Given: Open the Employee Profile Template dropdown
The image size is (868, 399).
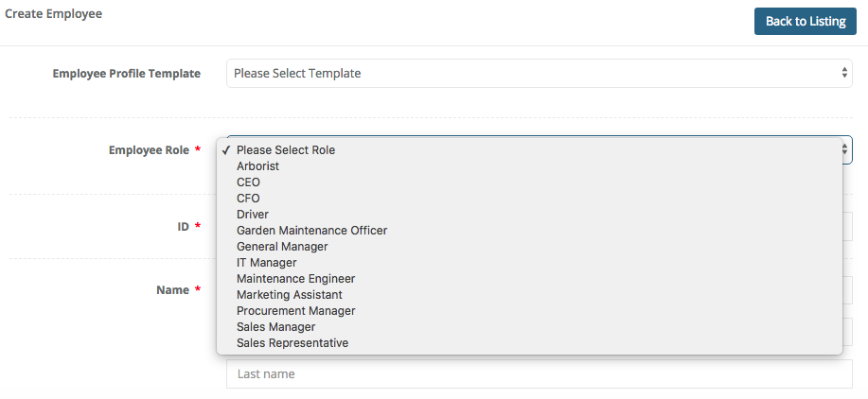Looking at the screenshot, I should 539,73.
